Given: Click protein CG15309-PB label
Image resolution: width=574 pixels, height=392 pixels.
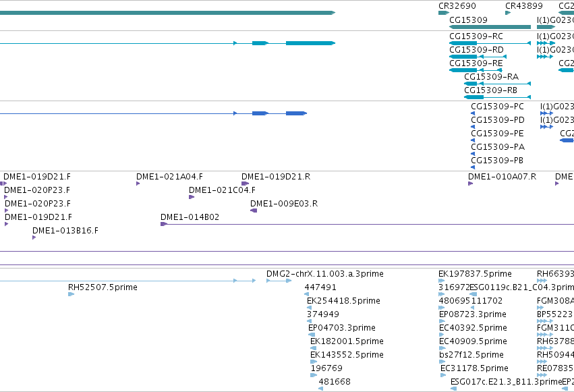Looking at the screenshot, I should click(497, 161).
